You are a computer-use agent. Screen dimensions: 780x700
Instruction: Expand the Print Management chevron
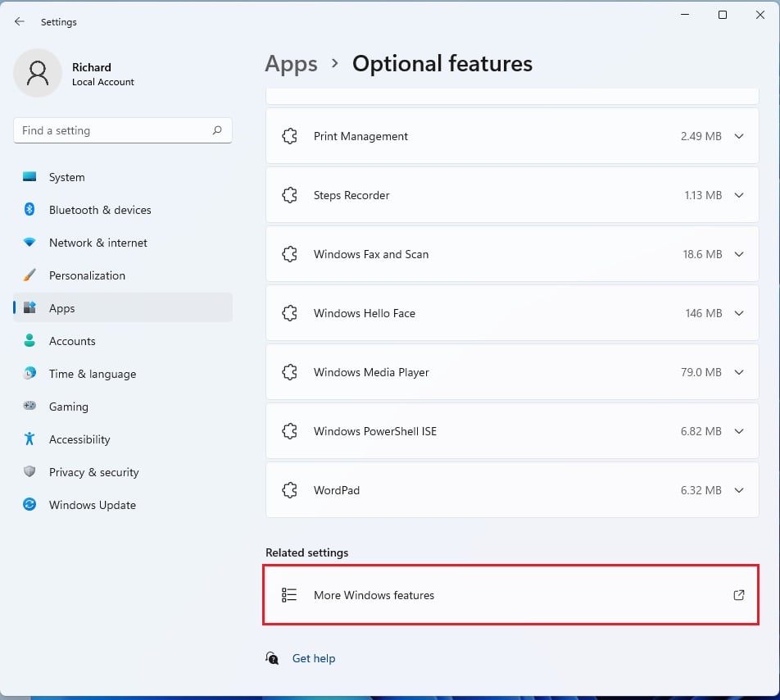pyautogui.click(x=739, y=136)
